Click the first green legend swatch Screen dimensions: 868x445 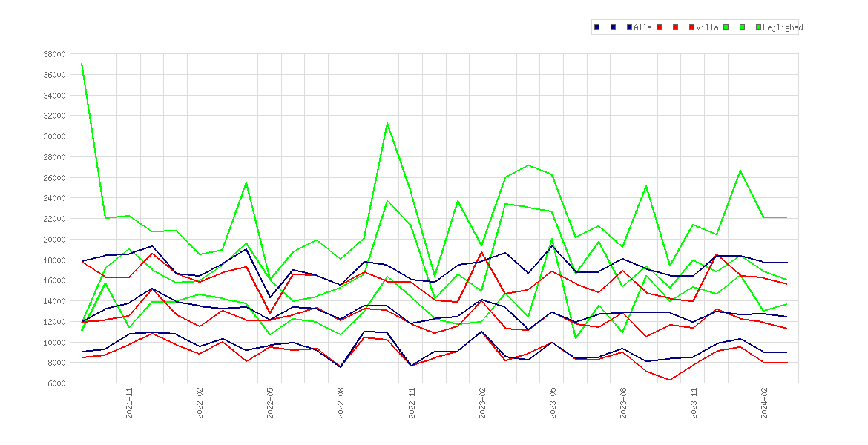coord(726,27)
